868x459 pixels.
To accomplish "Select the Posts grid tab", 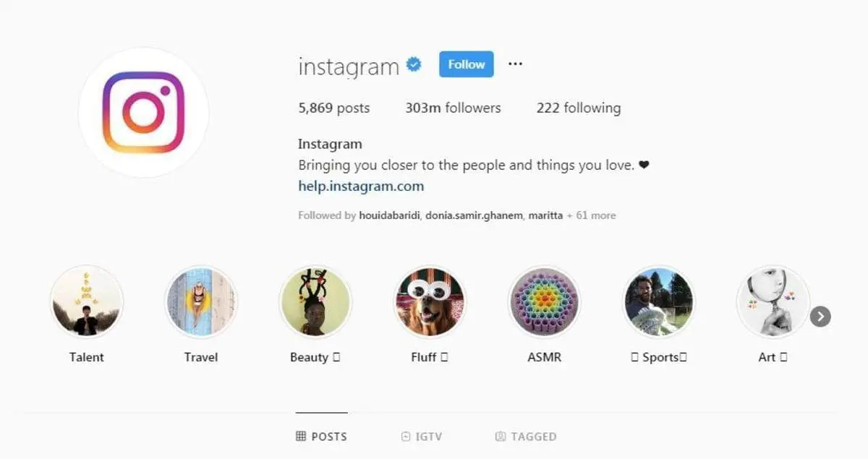I will click(321, 437).
